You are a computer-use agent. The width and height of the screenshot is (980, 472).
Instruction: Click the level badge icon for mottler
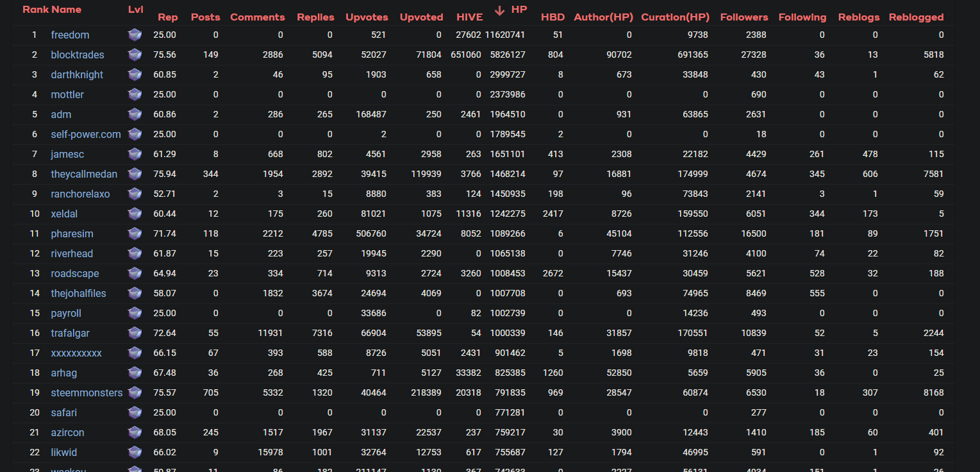point(135,94)
